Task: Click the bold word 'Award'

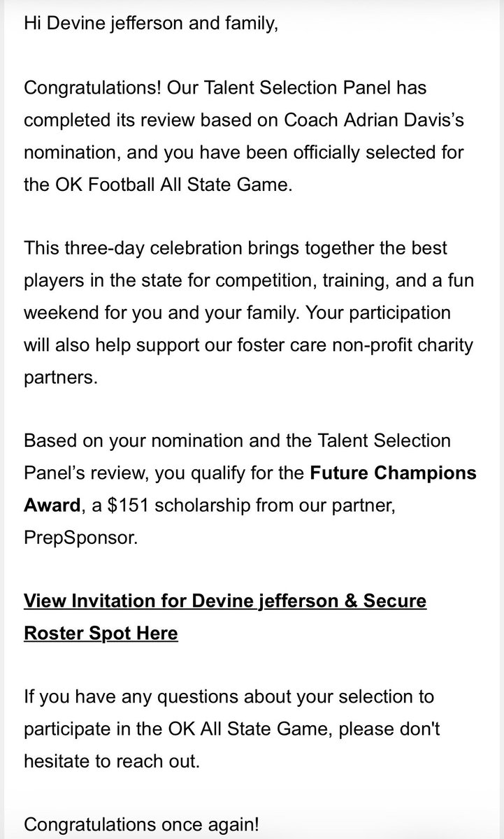Action: coord(52,505)
